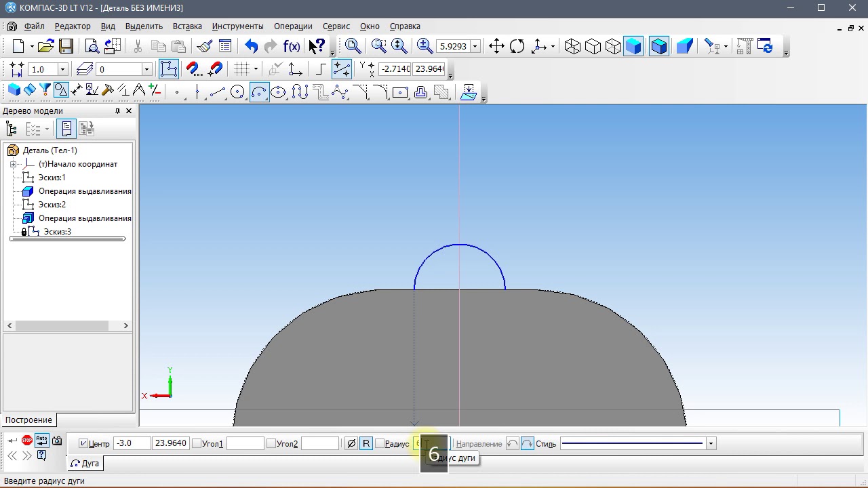Open the zoom scale 5.9293 dropdown
The width and height of the screenshot is (868, 488).
click(475, 46)
